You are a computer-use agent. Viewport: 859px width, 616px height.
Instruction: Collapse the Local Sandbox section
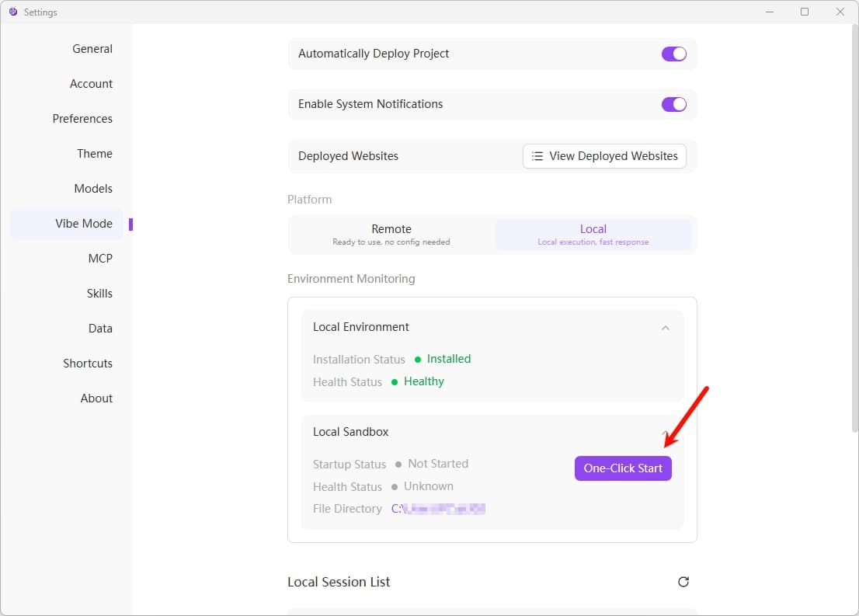pyautogui.click(x=665, y=433)
